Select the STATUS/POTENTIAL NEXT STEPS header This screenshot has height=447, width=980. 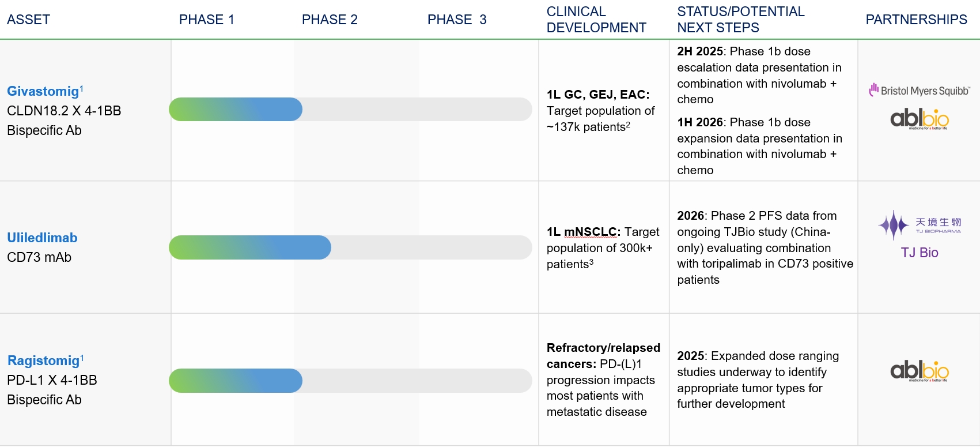click(x=740, y=20)
